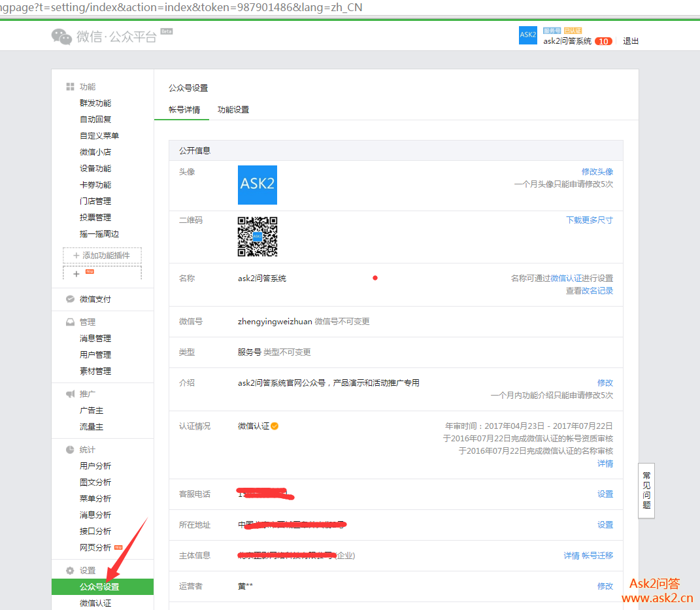Click 下载更多尺寸 link
700x610 pixels.
pos(590,220)
